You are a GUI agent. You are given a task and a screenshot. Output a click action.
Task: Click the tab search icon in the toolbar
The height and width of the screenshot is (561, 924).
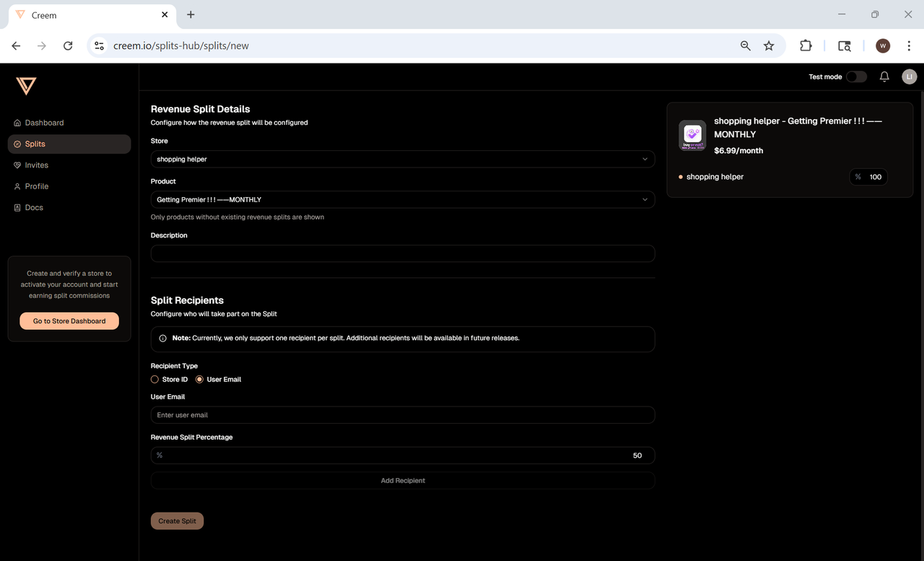pyautogui.click(x=845, y=45)
